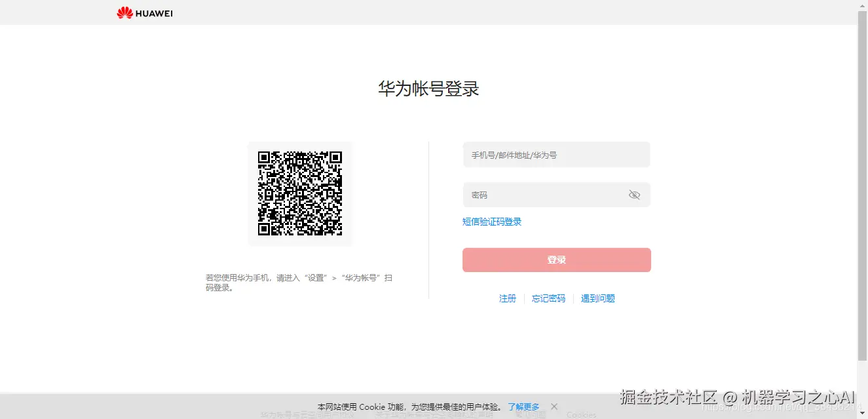This screenshot has width=868, height=419.
Task: Open the 遇到问题 help link
Action: 597,298
